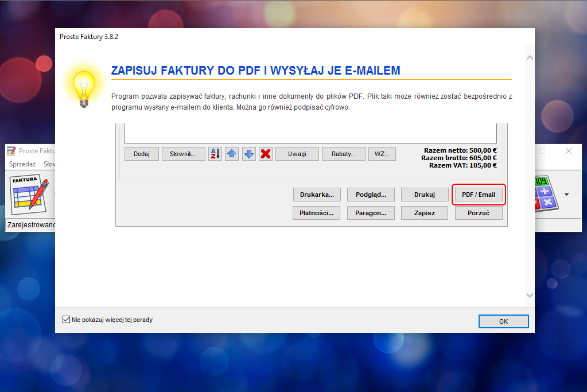This screenshot has height=392, width=587.
Task: Click the tip dialog's scroll-up arrow
Action: 530,58
